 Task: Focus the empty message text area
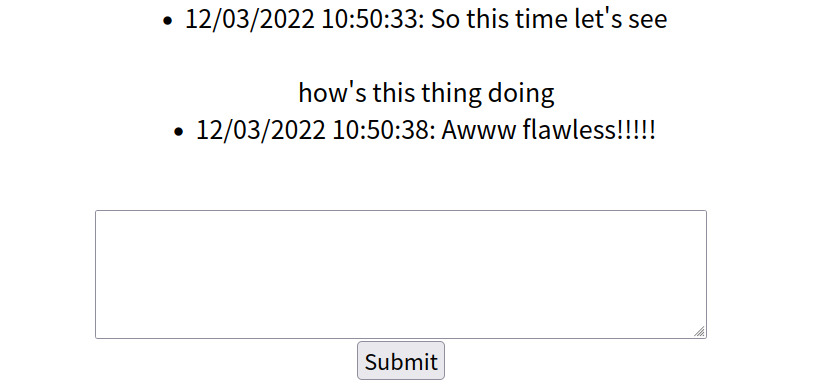click(x=401, y=275)
